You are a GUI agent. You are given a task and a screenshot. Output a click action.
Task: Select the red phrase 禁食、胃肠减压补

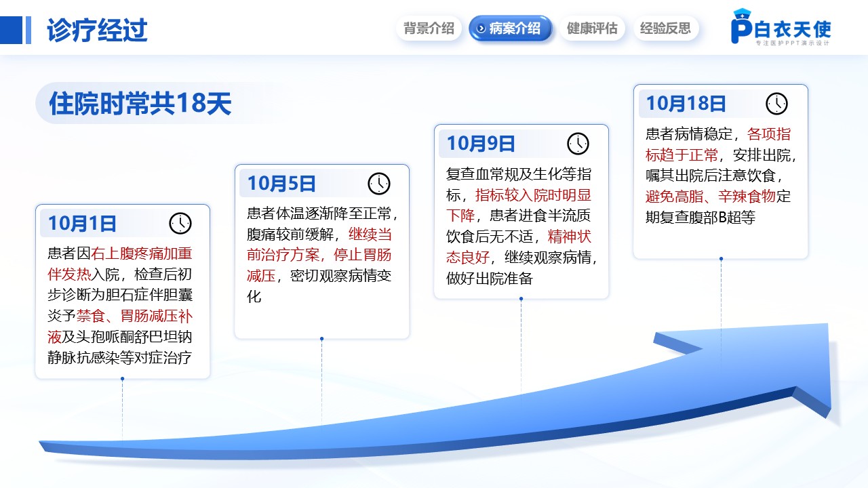[135, 316]
